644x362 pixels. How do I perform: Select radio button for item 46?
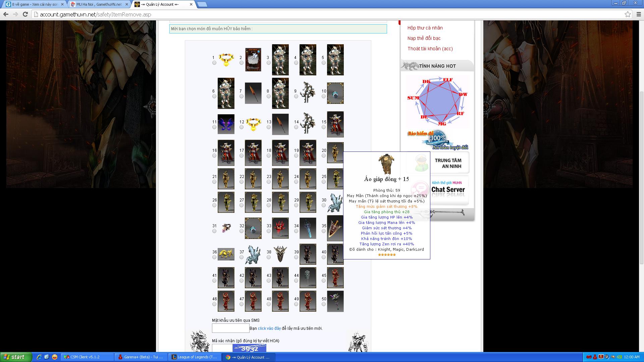pos(214,304)
